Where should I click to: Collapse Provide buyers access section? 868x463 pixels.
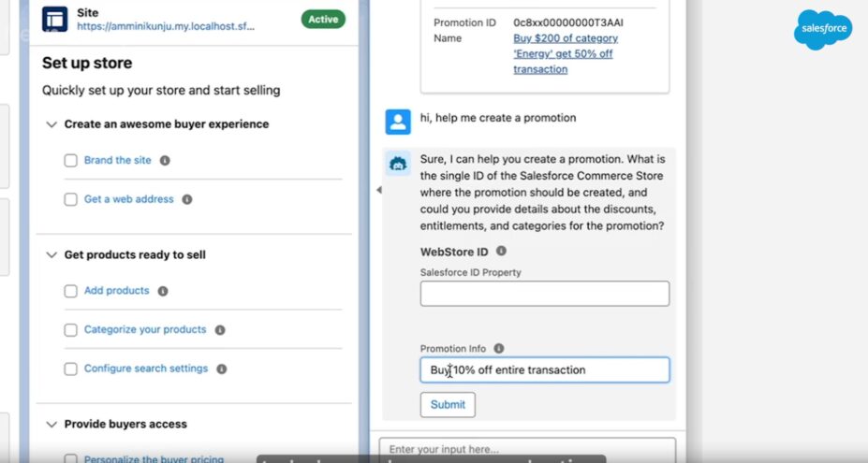click(x=51, y=424)
